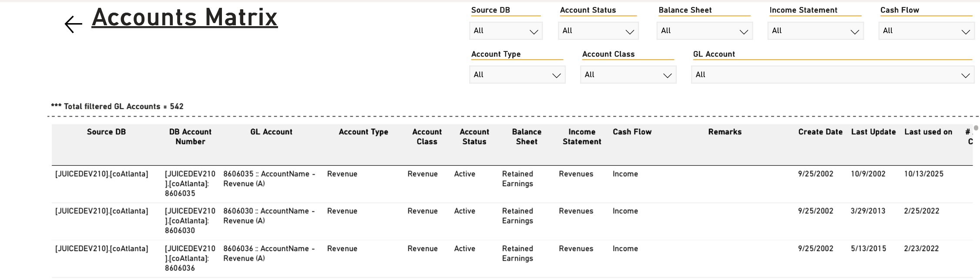Sort by DB Account Number header
Image resolution: width=980 pixels, height=279 pixels.
pyautogui.click(x=190, y=137)
